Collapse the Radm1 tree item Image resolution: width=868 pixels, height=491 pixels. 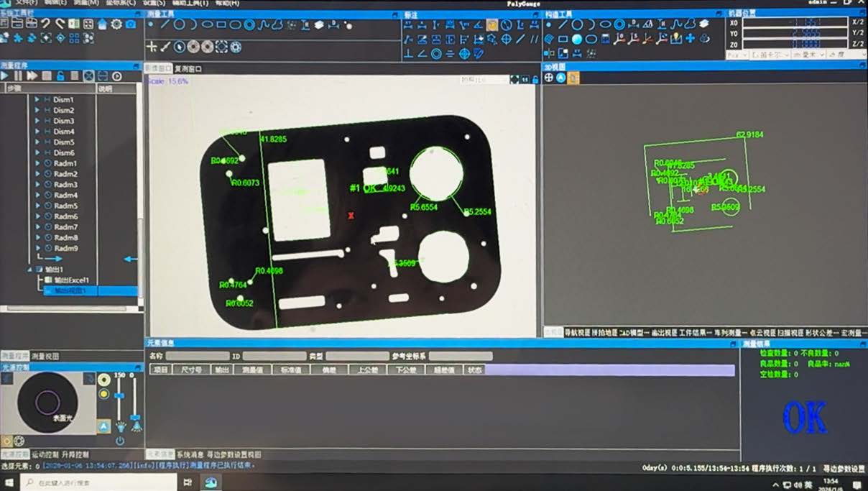[x=38, y=163]
